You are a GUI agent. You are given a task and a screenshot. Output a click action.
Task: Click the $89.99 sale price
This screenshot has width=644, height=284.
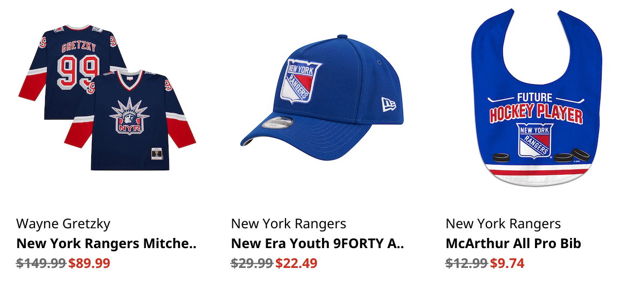[x=89, y=264]
